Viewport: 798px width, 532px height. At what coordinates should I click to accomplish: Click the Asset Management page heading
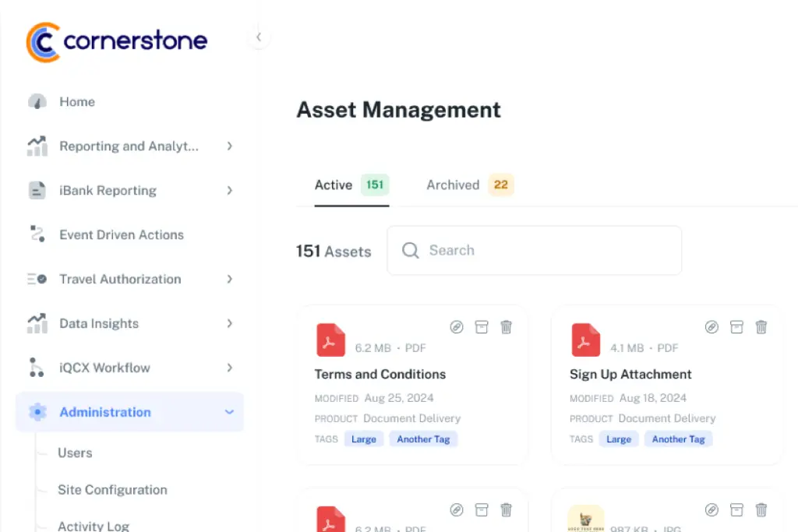click(398, 110)
